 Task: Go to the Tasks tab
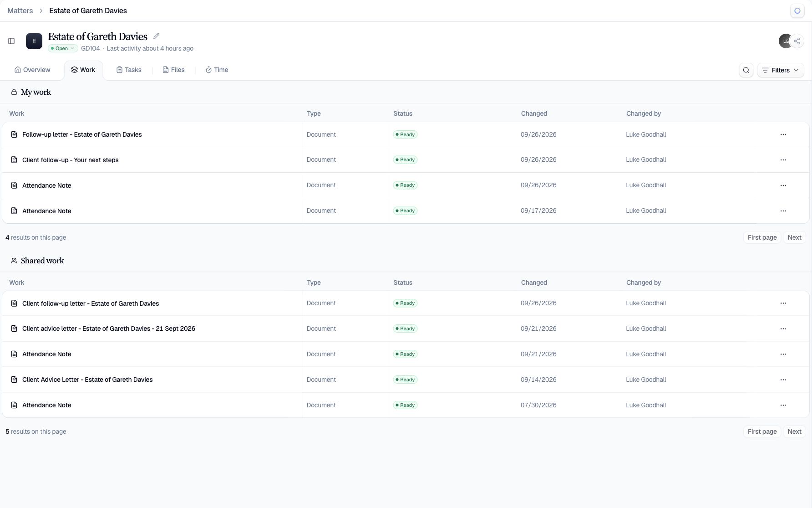point(129,70)
